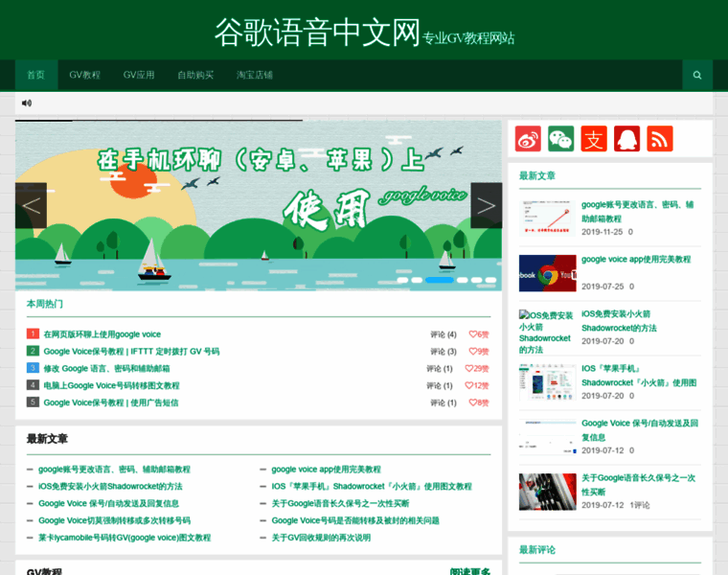
Task: Jump to the first carousel slide dot
Action: pyautogui.click(x=402, y=280)
